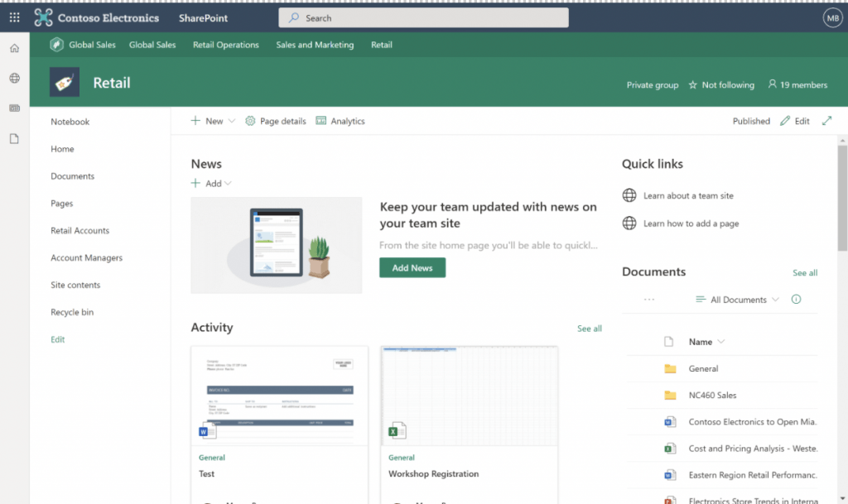
Task: Open Pages in left navigation
Action: (61, 203)
